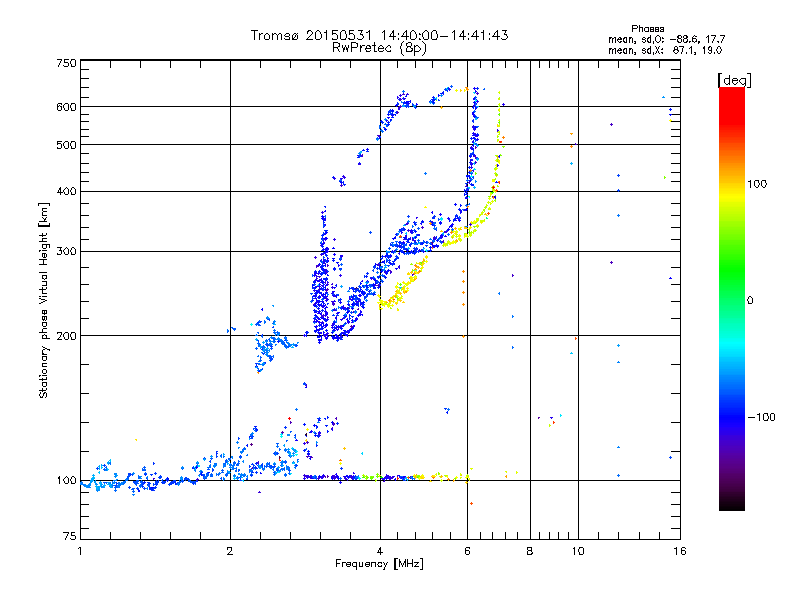Image resolution: width=800 pixels, height=600 pixels.
Task: Click the colorbar tick label '100'
Action: (757, 184)
